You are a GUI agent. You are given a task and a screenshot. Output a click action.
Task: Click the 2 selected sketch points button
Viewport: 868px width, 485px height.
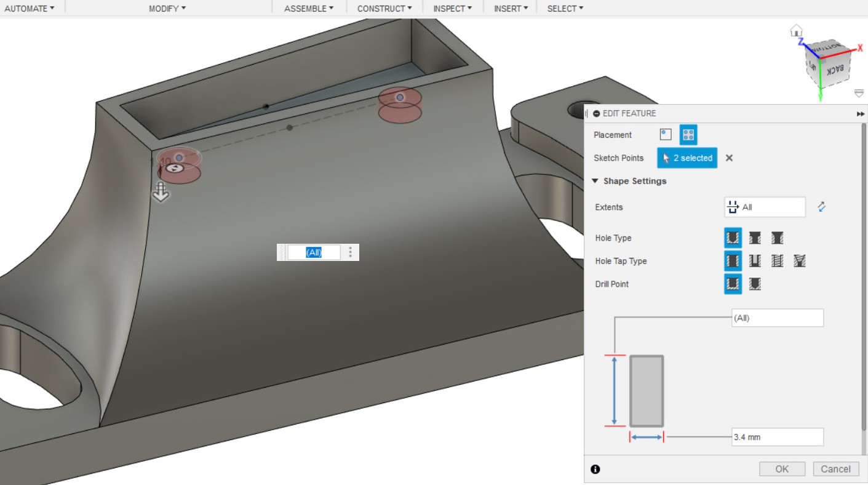tap(687, 158)
